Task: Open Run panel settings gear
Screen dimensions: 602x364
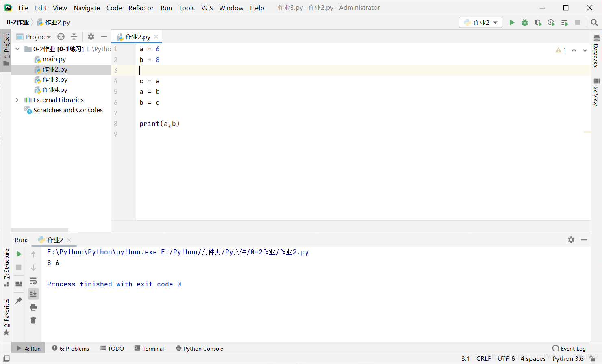Action: click(x=571, y=240)
